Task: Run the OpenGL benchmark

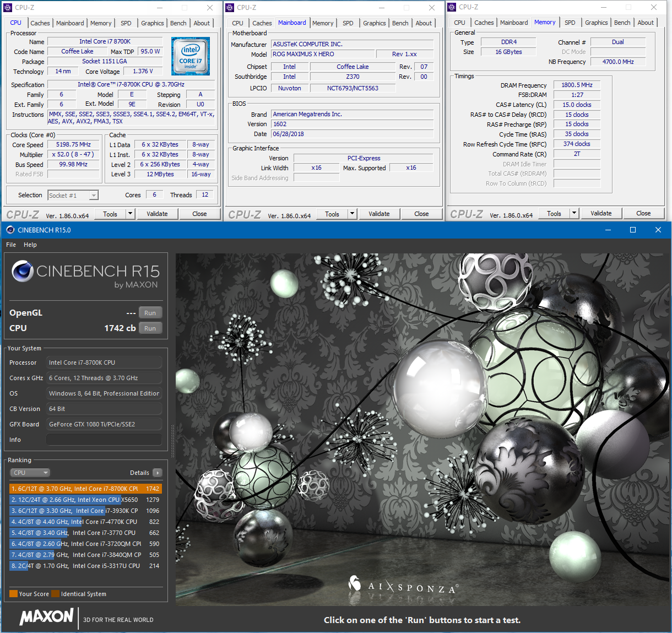Action: tap(150, 313)
